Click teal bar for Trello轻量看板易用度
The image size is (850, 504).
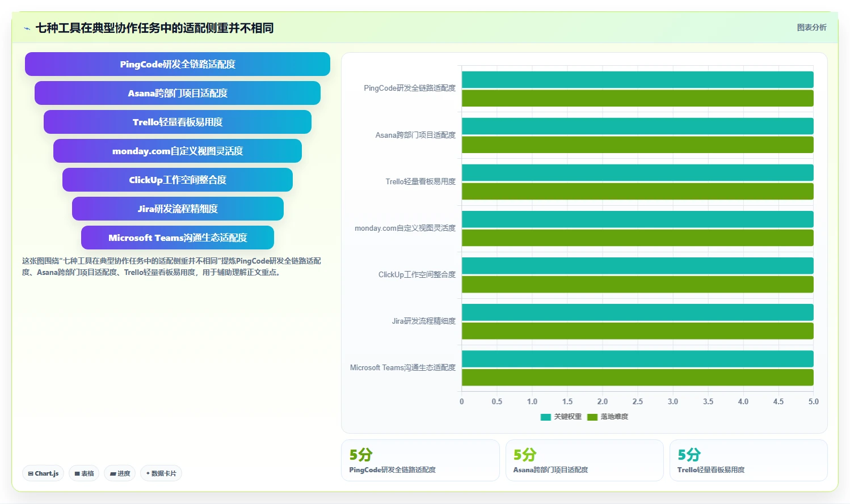638,172
